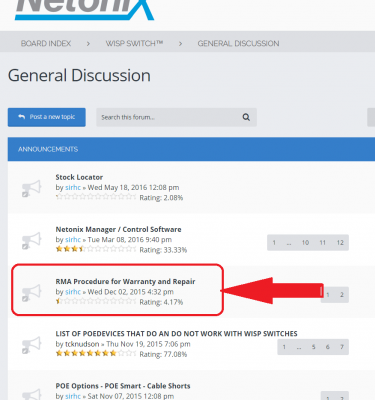Click megaphone icon beside LIST OF POEDEVICES

tap(31, 345)
